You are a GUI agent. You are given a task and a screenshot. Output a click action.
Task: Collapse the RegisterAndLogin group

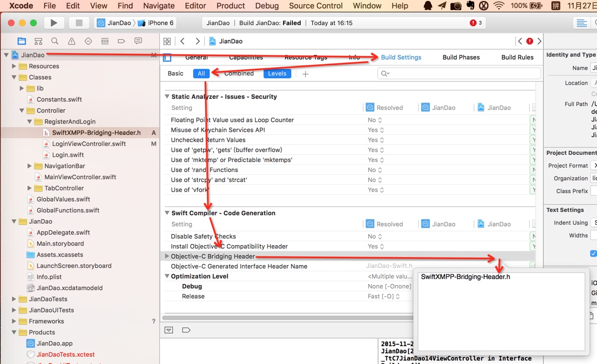tap(29, 122)
